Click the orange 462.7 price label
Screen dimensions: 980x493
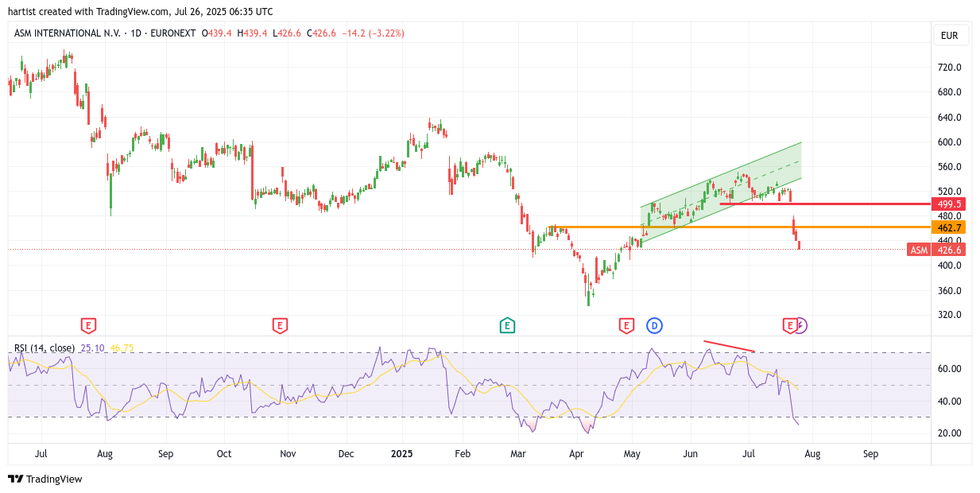[949, 227]
